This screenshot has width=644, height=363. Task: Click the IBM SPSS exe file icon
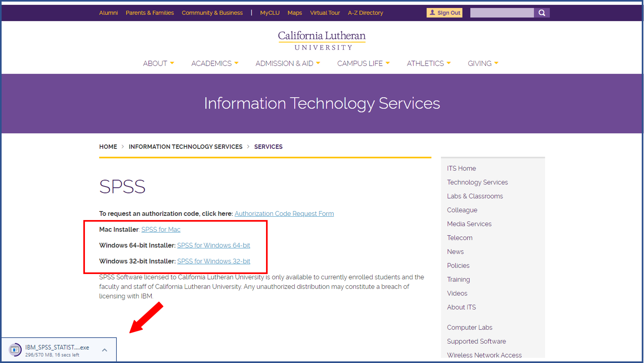15,350
